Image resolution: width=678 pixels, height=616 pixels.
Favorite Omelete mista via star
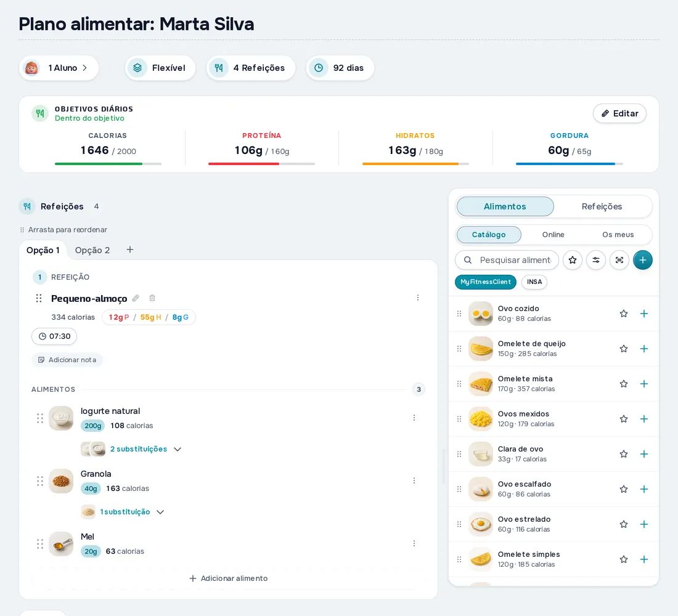click(x=624, y=383)
